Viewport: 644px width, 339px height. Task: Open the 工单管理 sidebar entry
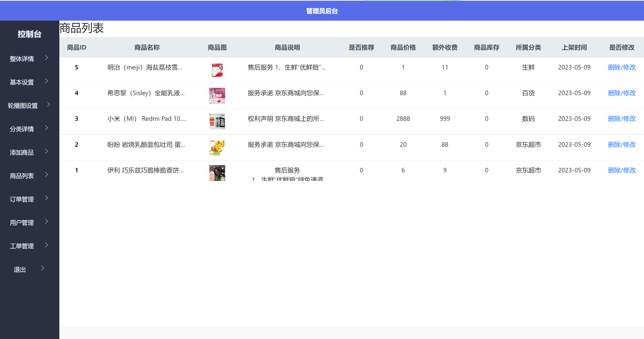pyautogui.click(x=22, y=246)
